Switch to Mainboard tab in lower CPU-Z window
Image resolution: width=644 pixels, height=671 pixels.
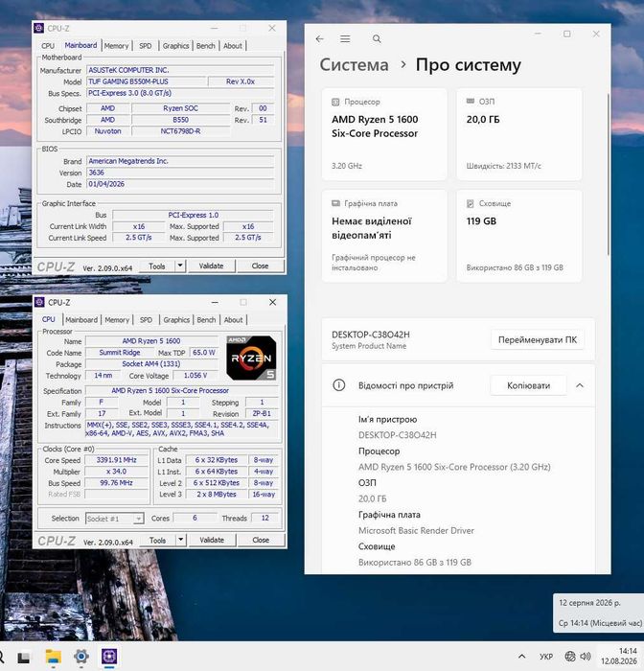(81, 319)
